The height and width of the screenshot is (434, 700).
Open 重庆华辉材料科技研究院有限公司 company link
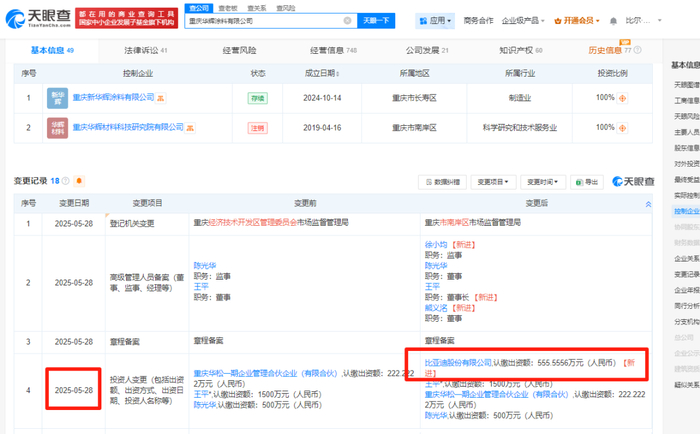click(x=128, y=127)
